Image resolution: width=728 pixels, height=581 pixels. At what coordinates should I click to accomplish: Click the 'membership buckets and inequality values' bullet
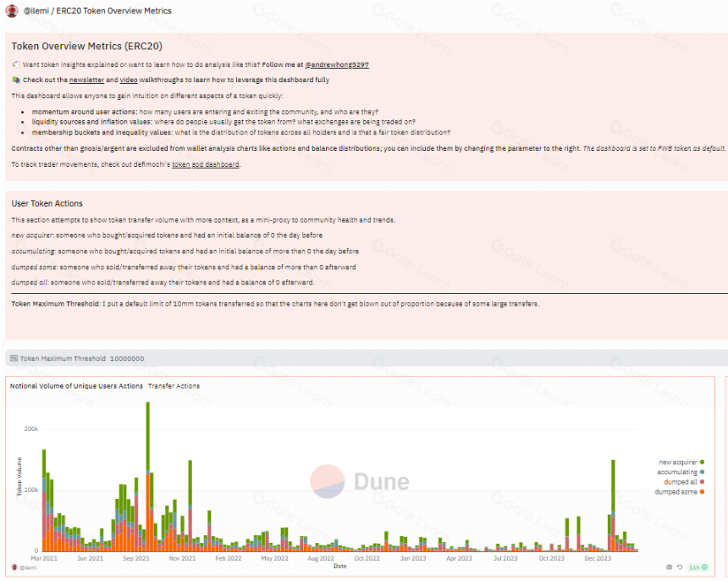(x=241, y=132)
